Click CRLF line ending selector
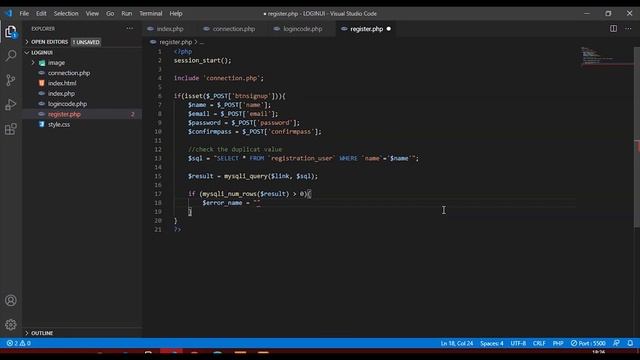640x360 pixels. [x=539, y=343]
